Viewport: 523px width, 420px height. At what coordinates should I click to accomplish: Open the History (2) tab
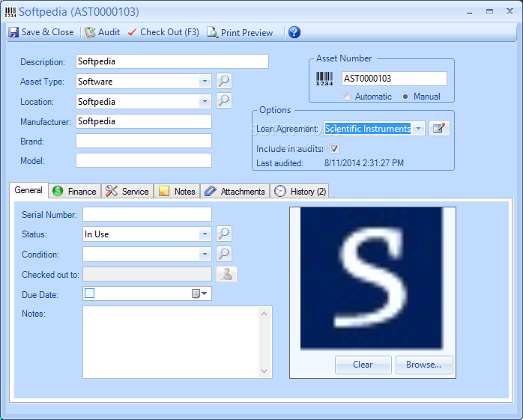(x=299, y=192)
